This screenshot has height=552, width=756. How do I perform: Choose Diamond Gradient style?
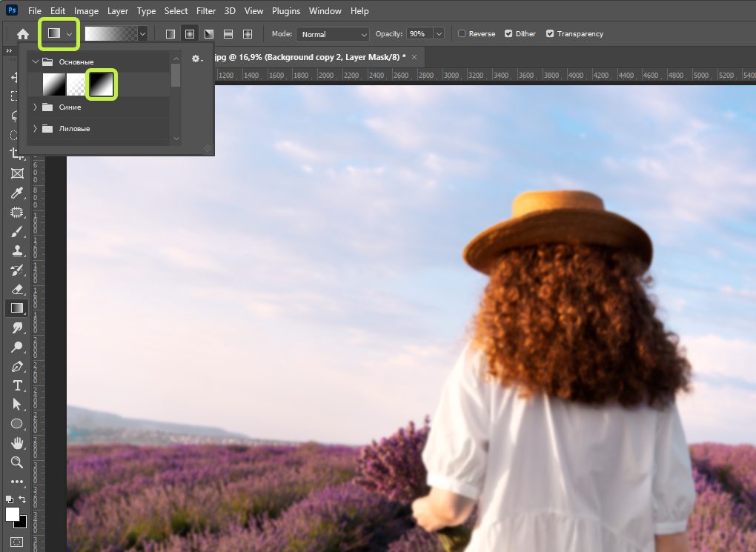(248, 34)
